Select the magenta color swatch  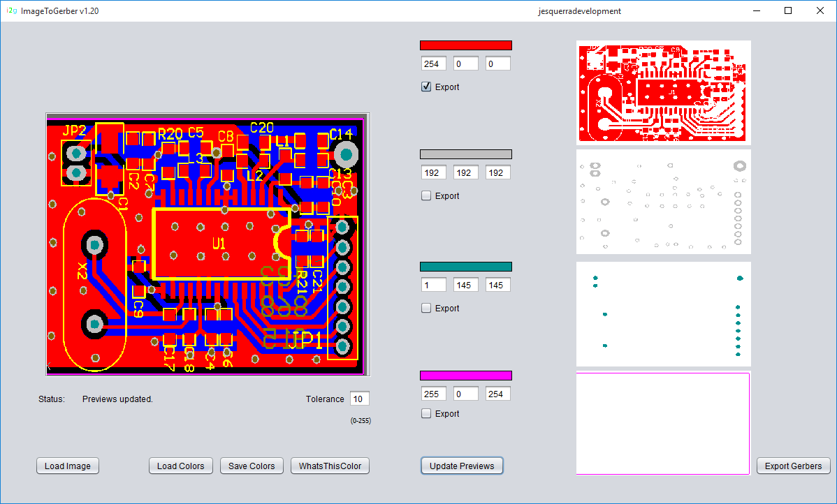(466, 376)
